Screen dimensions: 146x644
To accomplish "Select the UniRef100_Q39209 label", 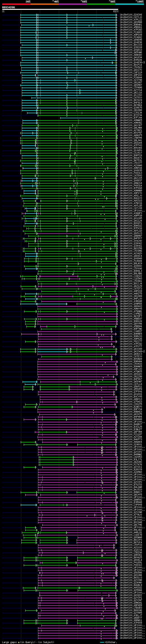I will tap(131, 47).
